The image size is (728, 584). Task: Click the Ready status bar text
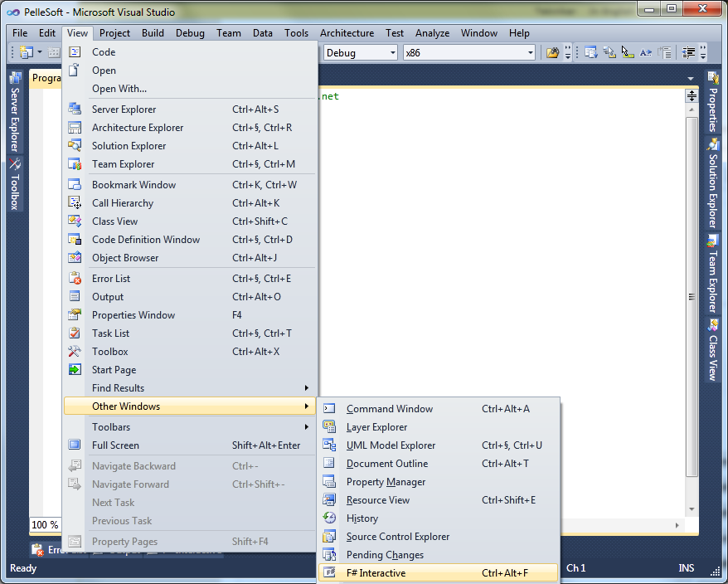tap(23, 568)
